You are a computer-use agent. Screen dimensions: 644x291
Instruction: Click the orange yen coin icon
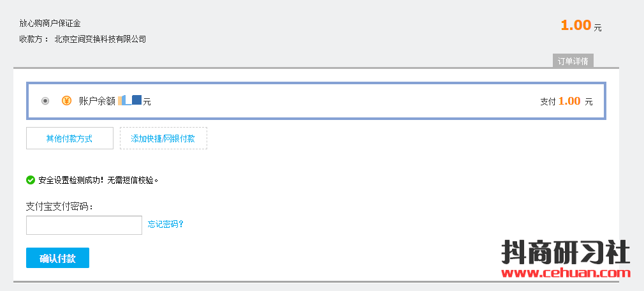(x=66, y=101)
